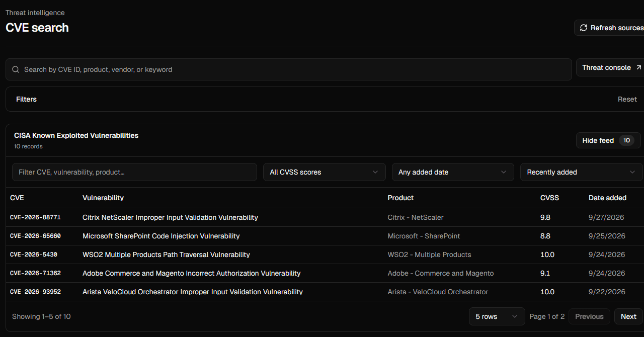Viewport: 644px width, 337px height.
Task: Click the 9.1 CVSS score
Action: pyautogui.click(x=545, y=273)
